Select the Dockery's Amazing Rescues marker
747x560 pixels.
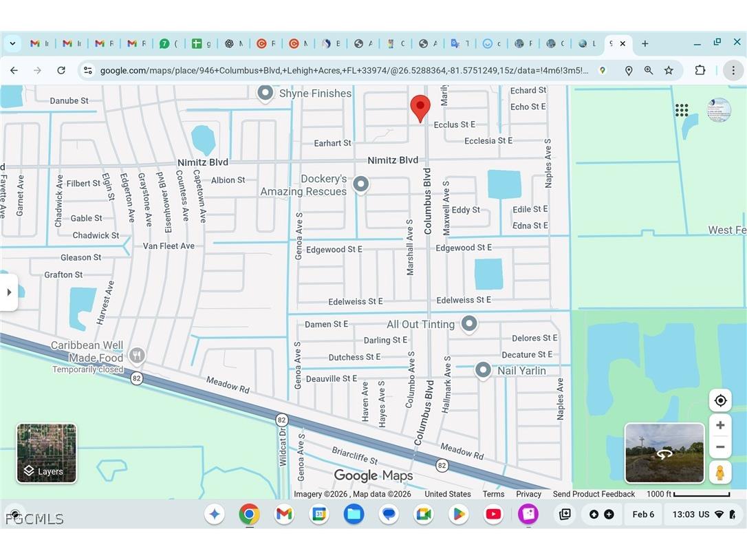361,184
